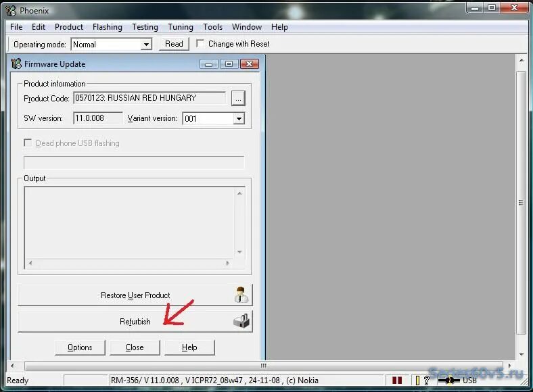Click the RM-356 version status text
Screen dimensions: 533x392
coord(214,380)
